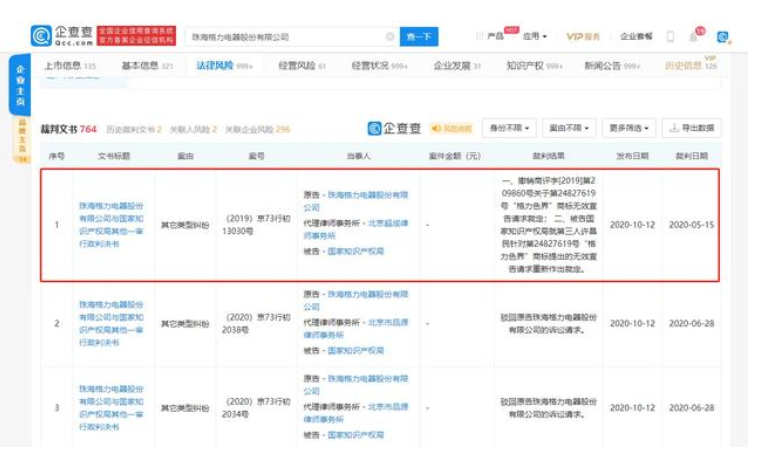Click the user avatar icon

coord(723,37)
